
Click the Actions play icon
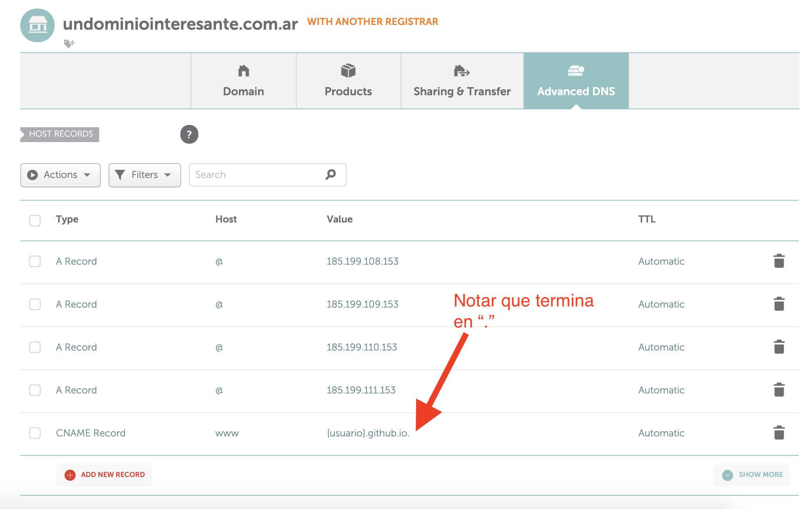coord(33,174)
